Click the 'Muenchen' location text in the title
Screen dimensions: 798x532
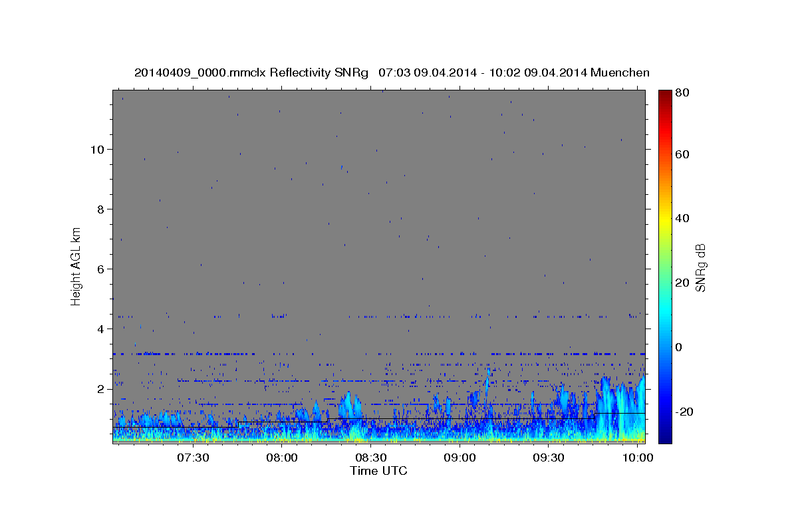620,72
